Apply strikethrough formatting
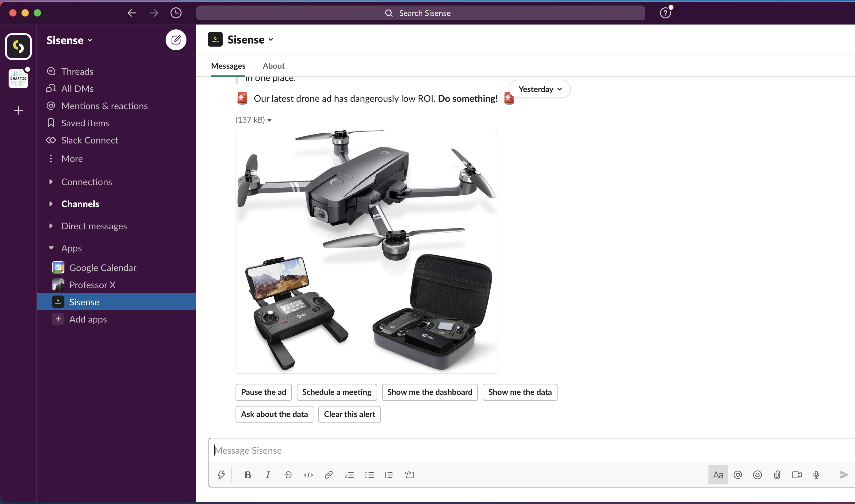The height and width of the screenshot is (504, 855). coord(288,475)
